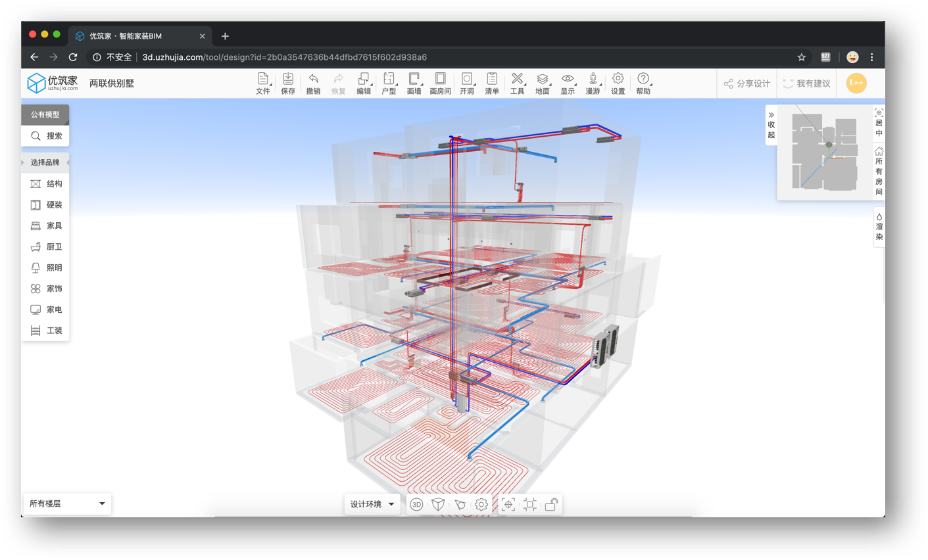928x560 pixels.
Task: Click the 我有建议 feedback button
Action: tap(806, 83)
